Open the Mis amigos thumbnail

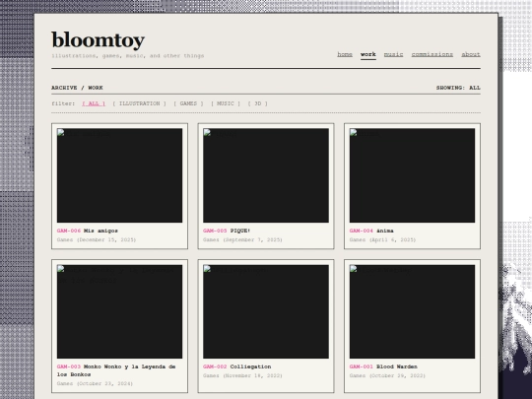(x=119, y=175)
